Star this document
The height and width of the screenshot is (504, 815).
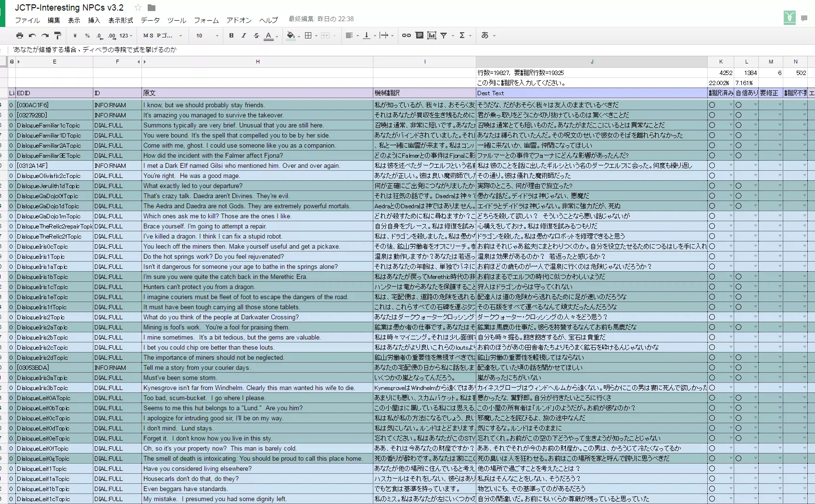click(x=138, y=8)
